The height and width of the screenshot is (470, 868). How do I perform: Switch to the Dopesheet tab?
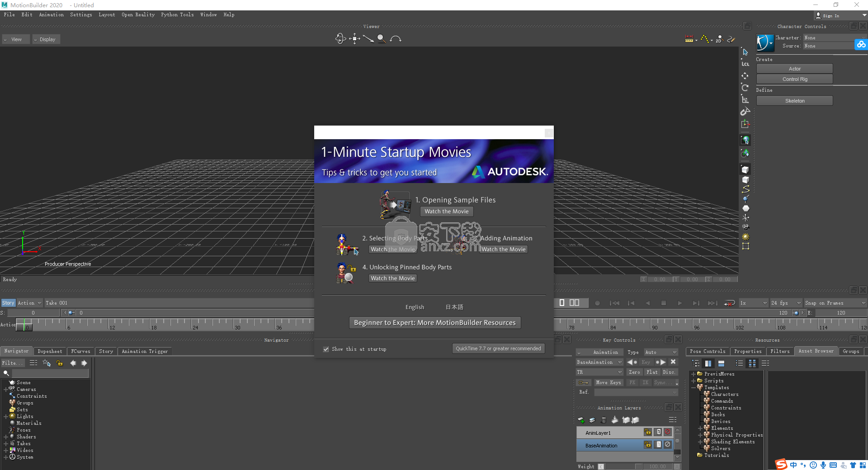coord(50,352)
